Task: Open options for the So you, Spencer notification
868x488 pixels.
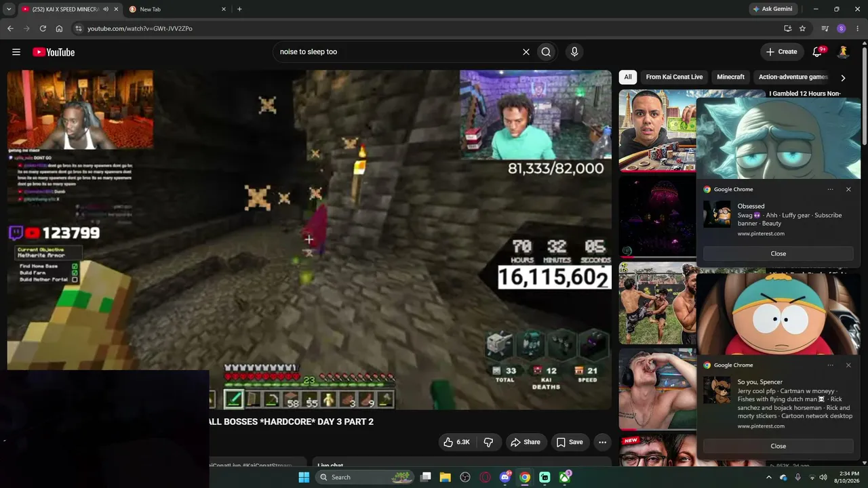Action: 831,365
